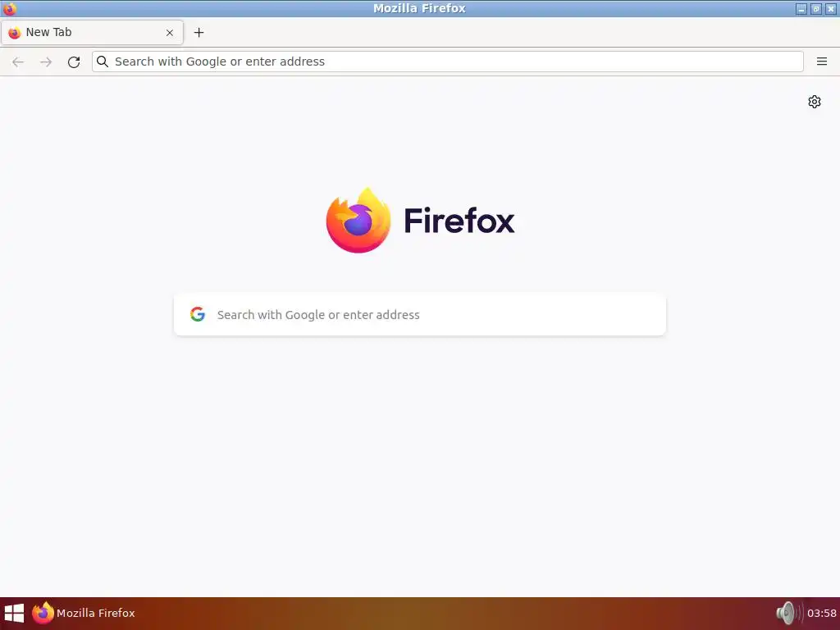Screen dimensions: 840x630
Task: Click the Firefox wordmark text
Action: [459, 220]
